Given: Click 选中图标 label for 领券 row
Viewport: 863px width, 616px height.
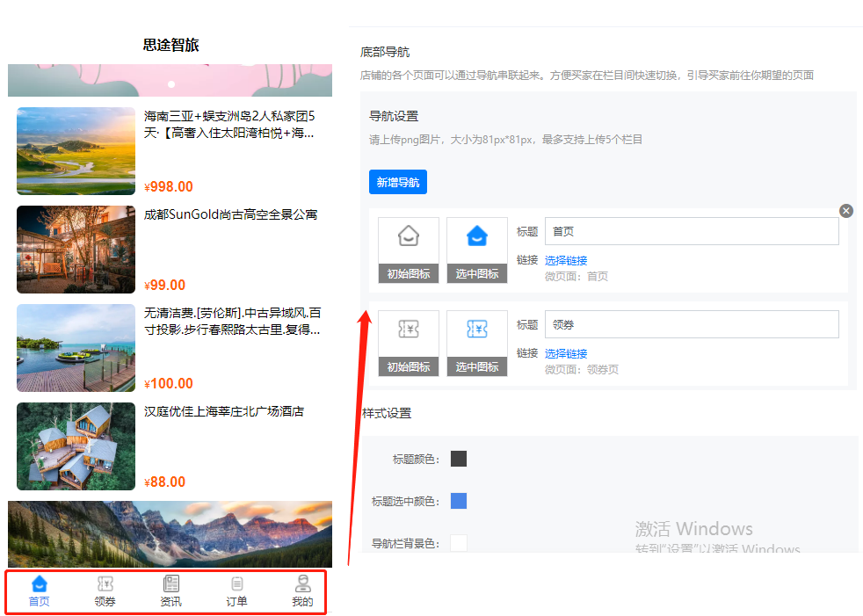Looking at the screenshot, I should click(477, 366).
